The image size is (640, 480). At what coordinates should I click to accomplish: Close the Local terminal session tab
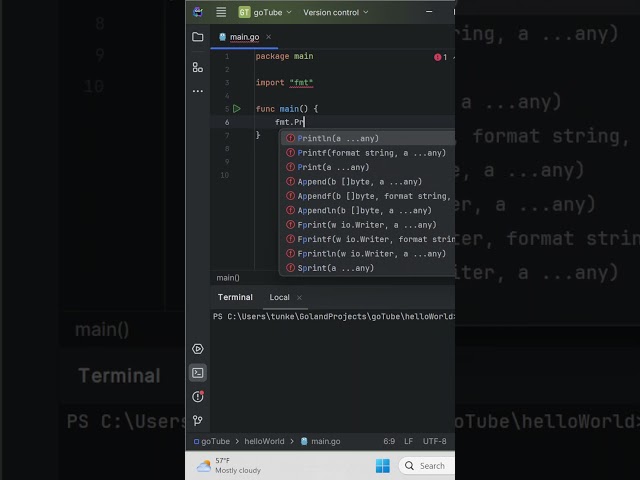pyautogui.click(x=299, y=298)
